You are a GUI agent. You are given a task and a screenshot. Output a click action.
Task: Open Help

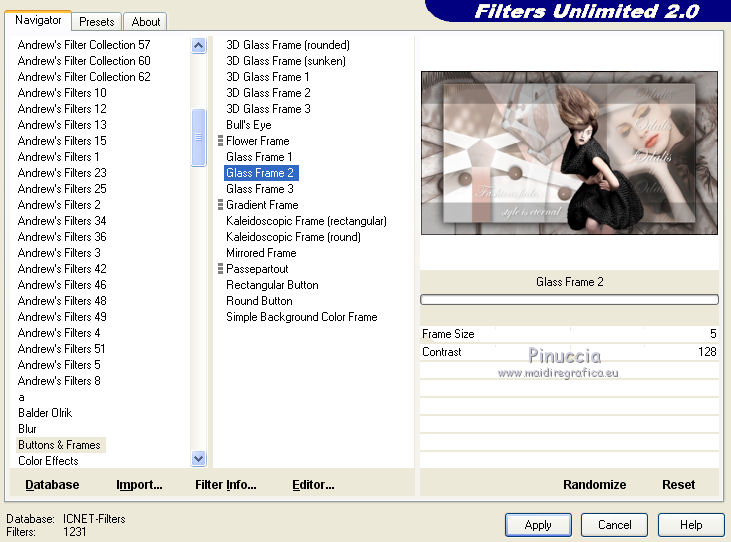[x=691, y=525]
